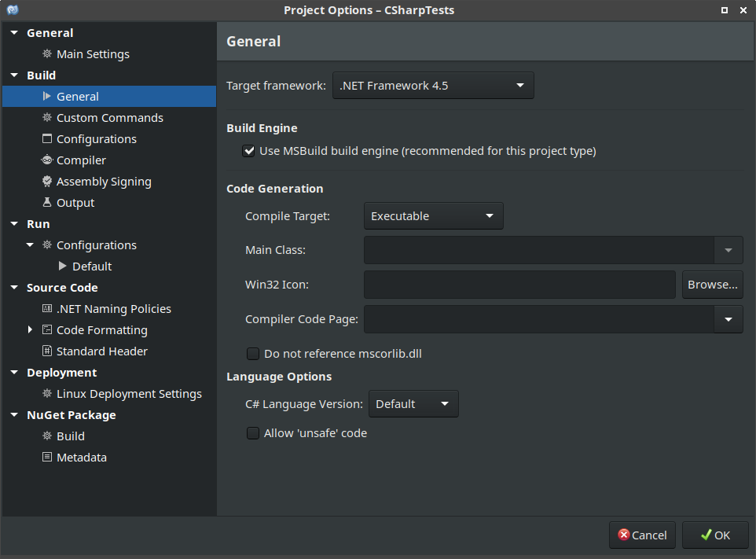Click the Browse... button for Win32 Icon
Image resolution: width=756 pixels, height=559 pixels.
[712, 285]
